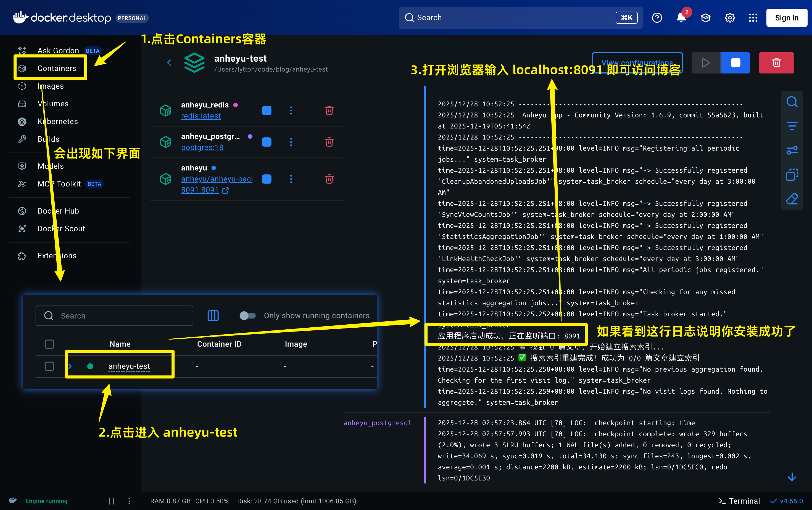This screenshot has width=812, height=510.
Task: Open the apps grid icon
Action: (753, 17)
